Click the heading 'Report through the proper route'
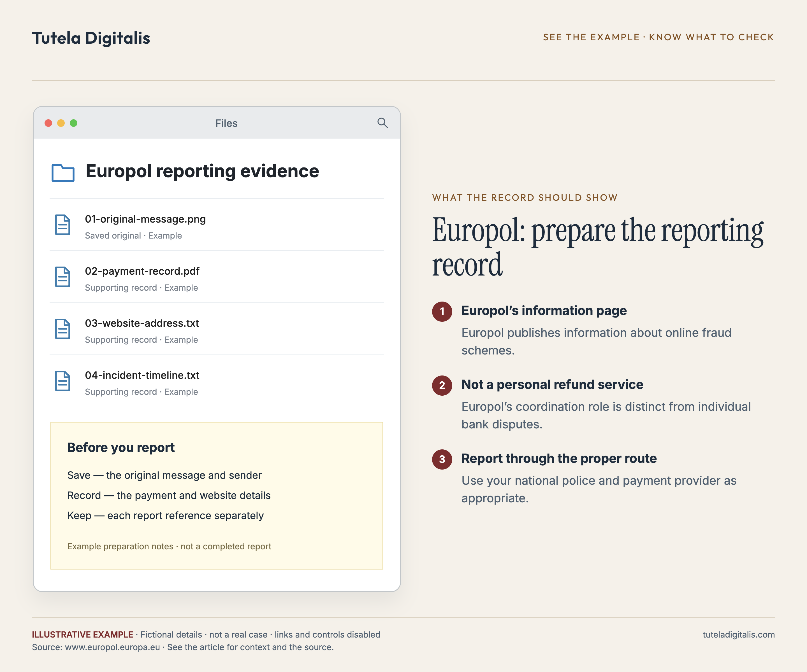 point(559,458)
